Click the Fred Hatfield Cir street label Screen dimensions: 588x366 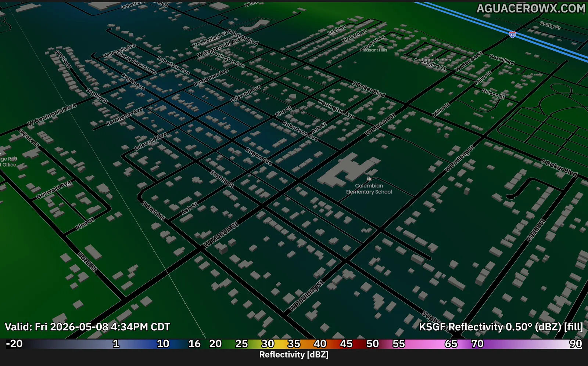(210, 40)
